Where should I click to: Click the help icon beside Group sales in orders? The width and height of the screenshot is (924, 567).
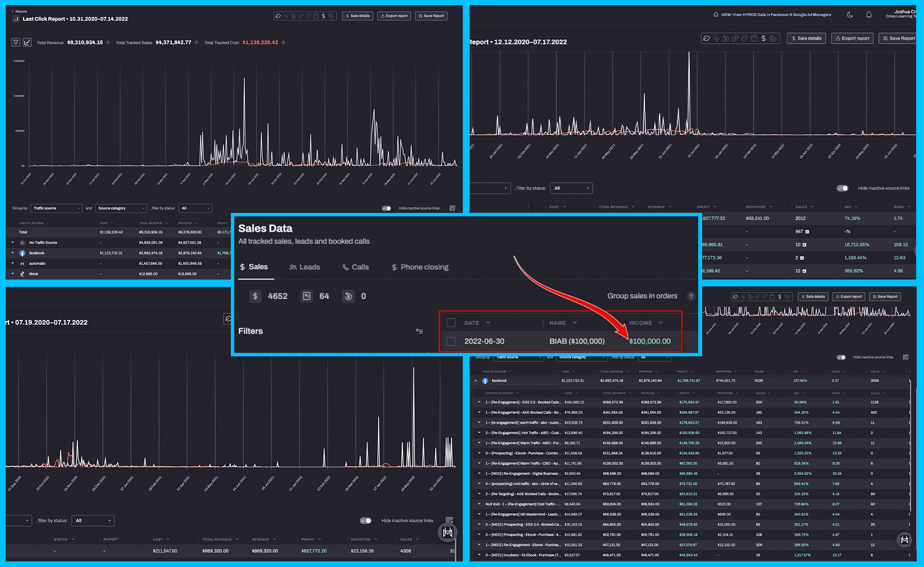coord(691,296)
